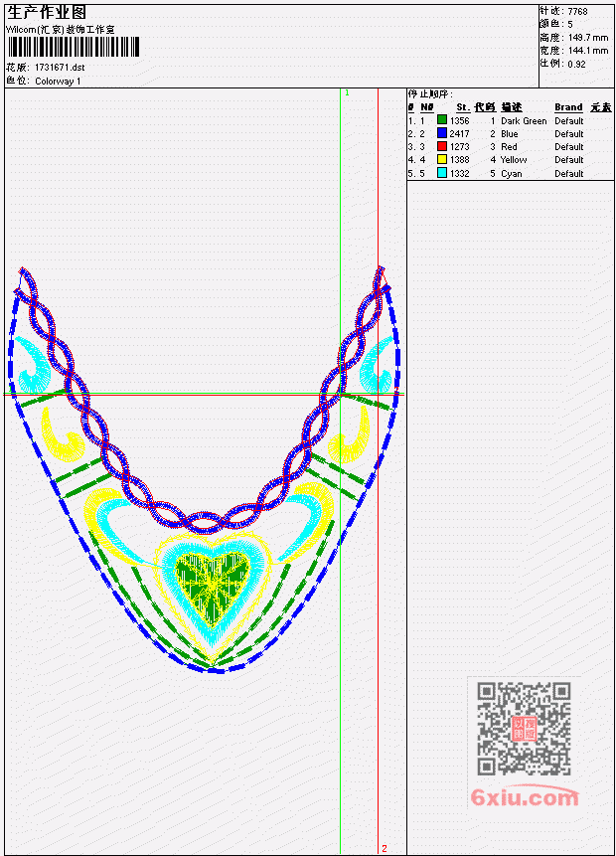Click the Cyan color swatch
Viewport: 616px width, 856px height.
(442, 173)
